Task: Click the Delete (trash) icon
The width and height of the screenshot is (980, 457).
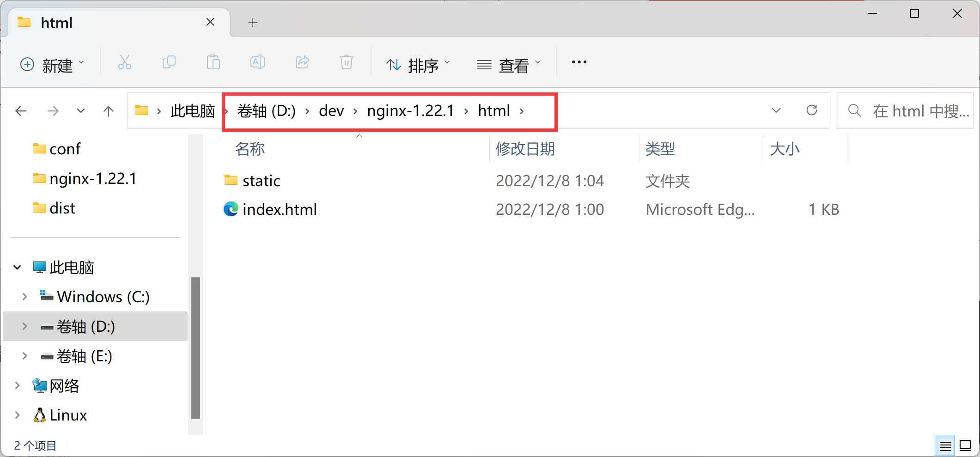Action: (346, 62)
